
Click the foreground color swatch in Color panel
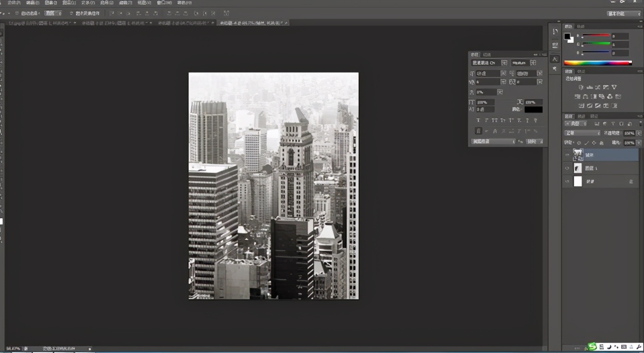(568, 36)
